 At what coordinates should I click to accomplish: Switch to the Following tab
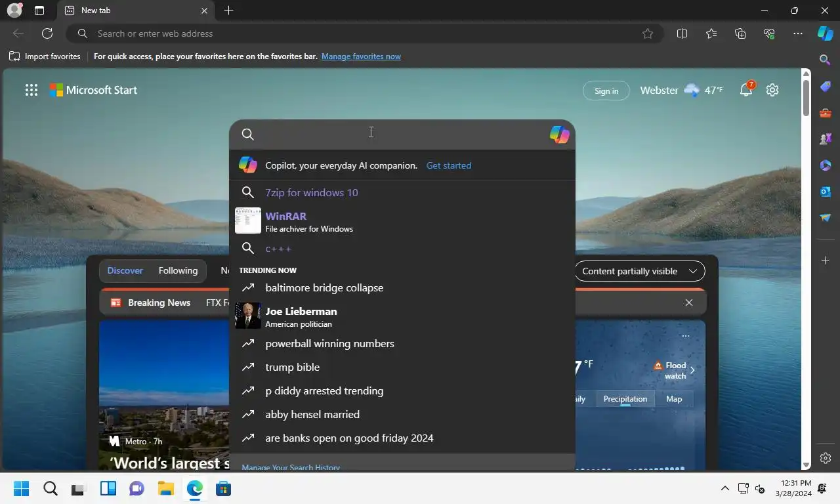[x=178, y=270]
